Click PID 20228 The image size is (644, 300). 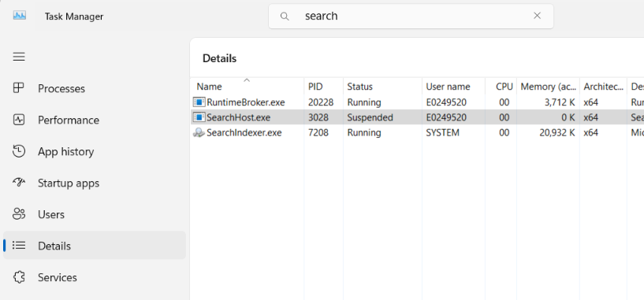321,102
